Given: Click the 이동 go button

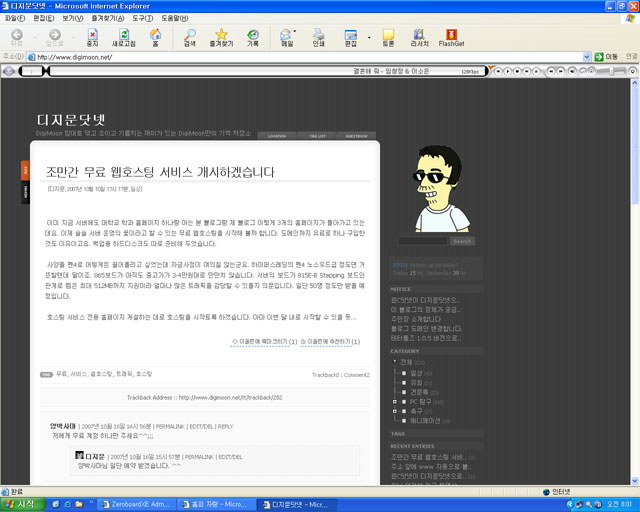Looking at the screenshot, I should pos(606,57).
